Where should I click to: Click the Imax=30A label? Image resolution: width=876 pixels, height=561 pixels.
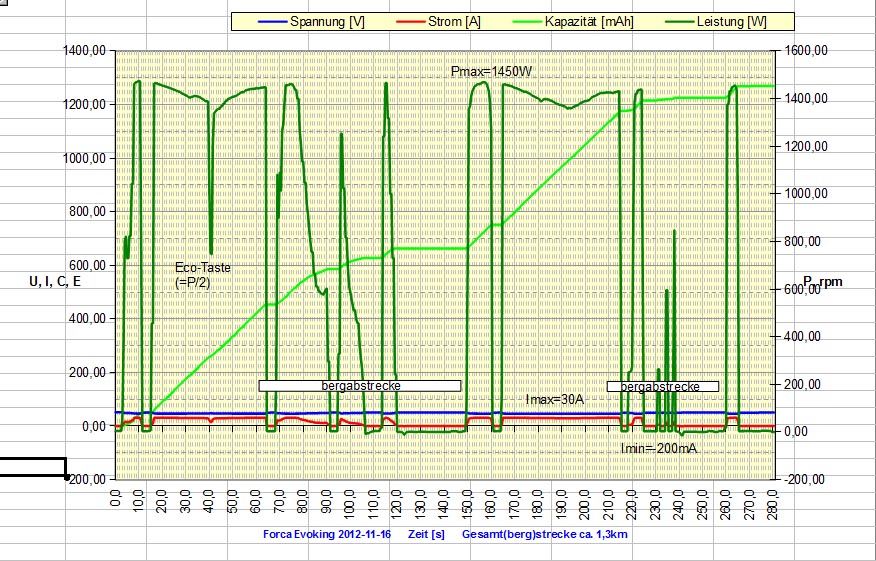pyautogui.click(x=554, y=400)
